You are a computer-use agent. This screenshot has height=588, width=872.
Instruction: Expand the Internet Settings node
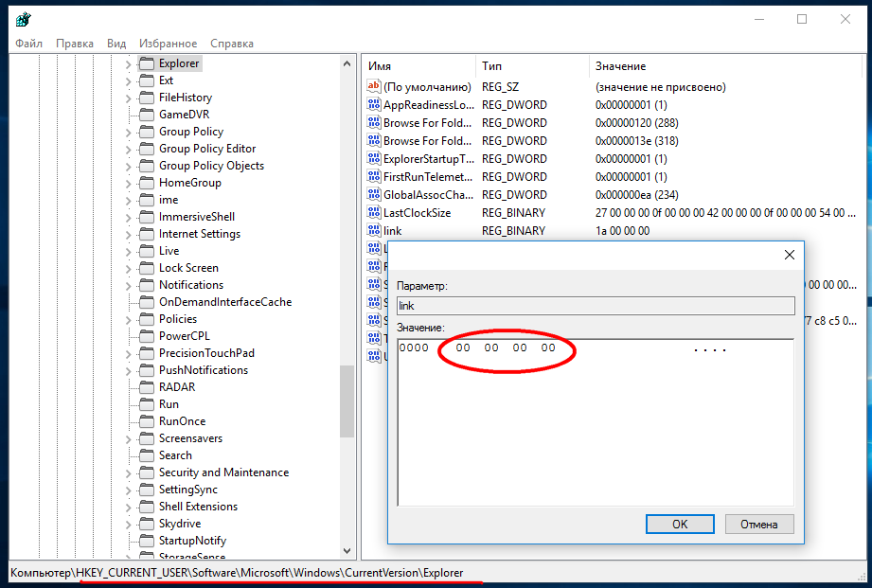pyautogui.click(x=129, y=236)
